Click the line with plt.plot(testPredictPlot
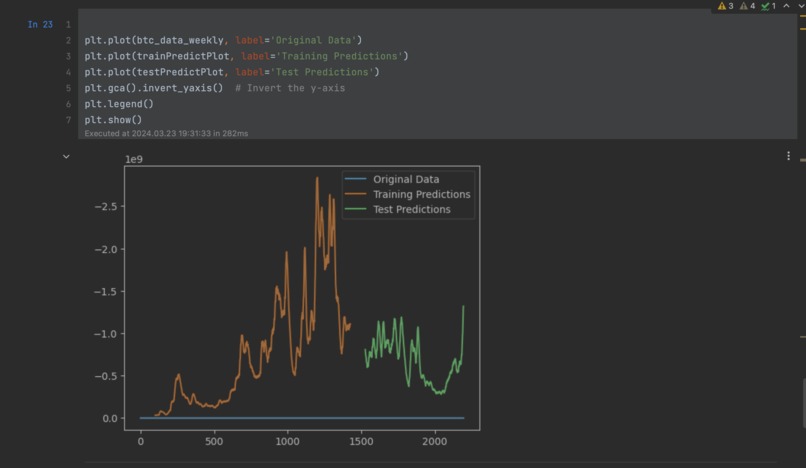Image resolution: width=806 pixels, height=468 pixels. click(x=232, y=72)
